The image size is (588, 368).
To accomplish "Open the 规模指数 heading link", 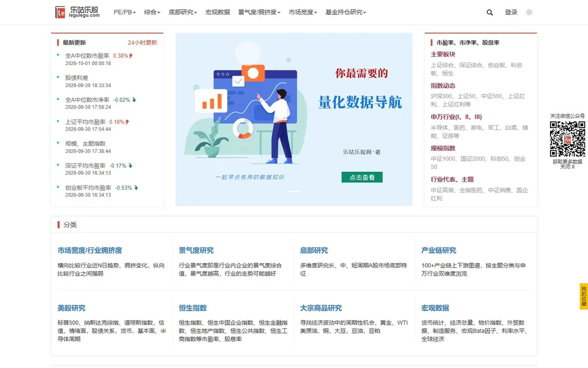I will point(443,148).
